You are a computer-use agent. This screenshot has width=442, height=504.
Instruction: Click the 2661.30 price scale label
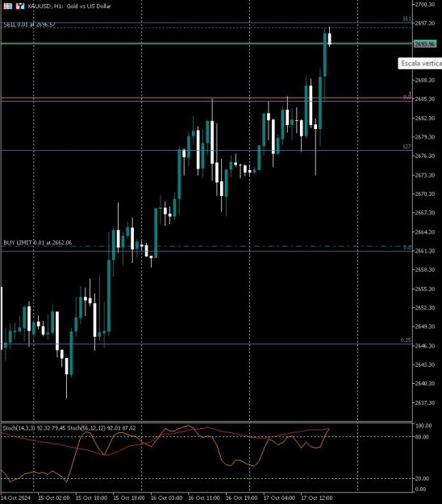point(425,251)
